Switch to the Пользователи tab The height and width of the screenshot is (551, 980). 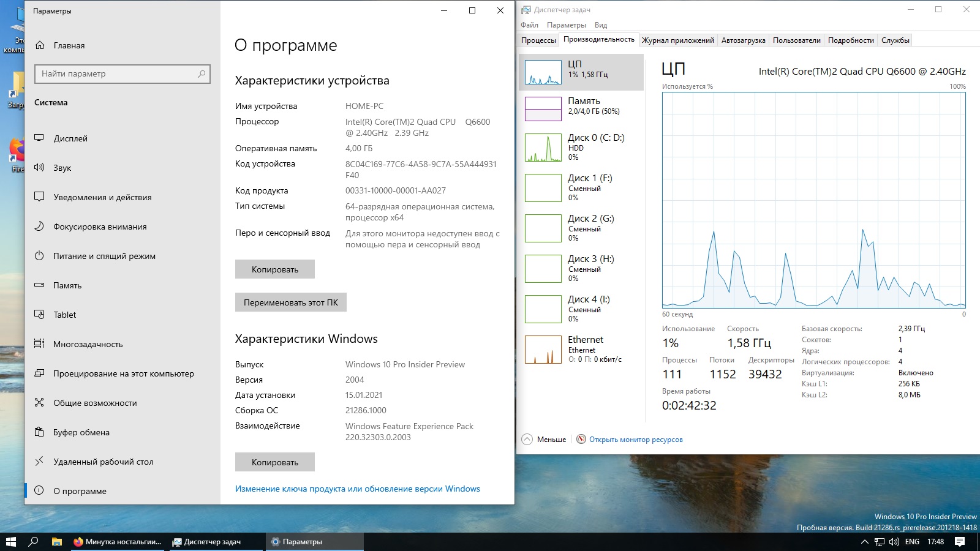(797, 40)
